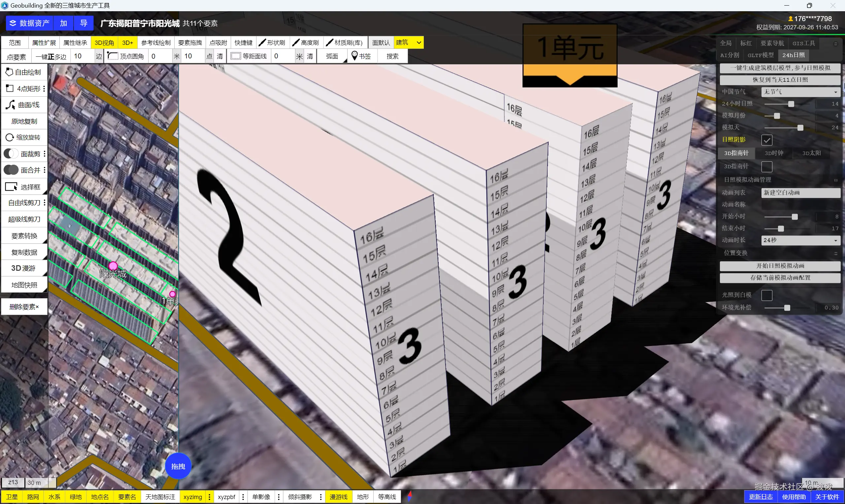Expand the 动画时长 24秒 dropdown

(x=800, y=240)
